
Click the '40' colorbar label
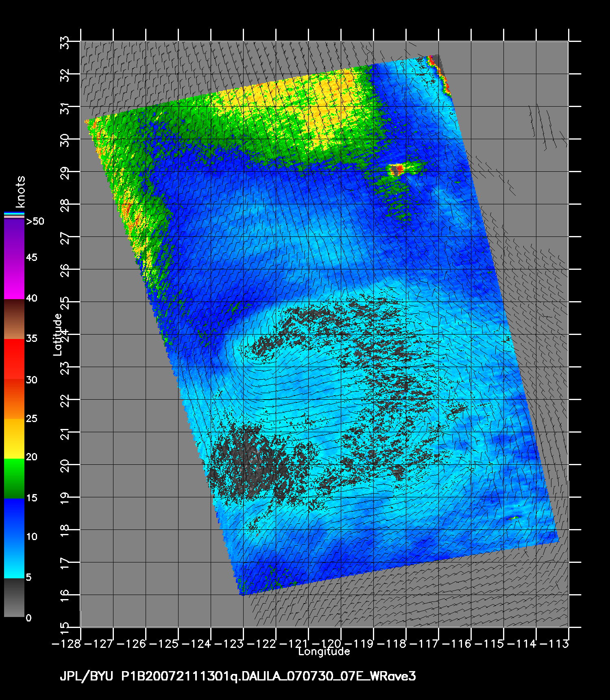(x=32, y=298)
